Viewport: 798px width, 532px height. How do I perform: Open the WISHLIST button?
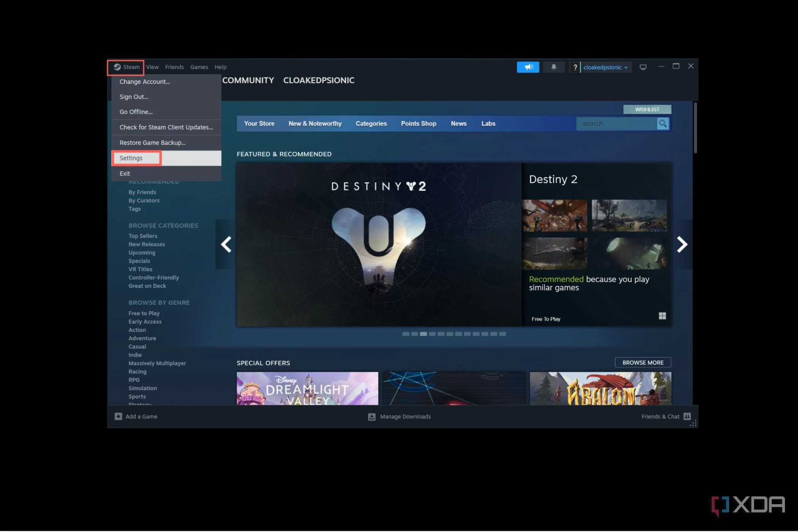(647, 109)
